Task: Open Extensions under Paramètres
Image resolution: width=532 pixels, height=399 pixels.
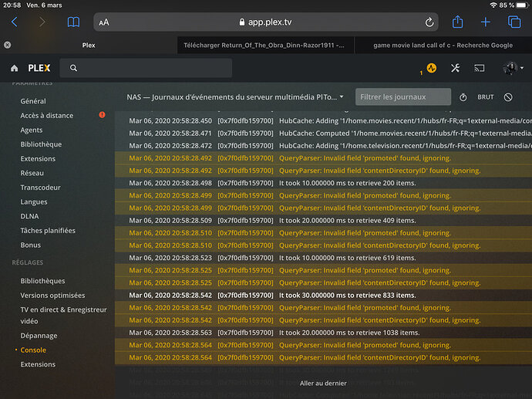Action: pyautogui.click(x=38, y=158)
